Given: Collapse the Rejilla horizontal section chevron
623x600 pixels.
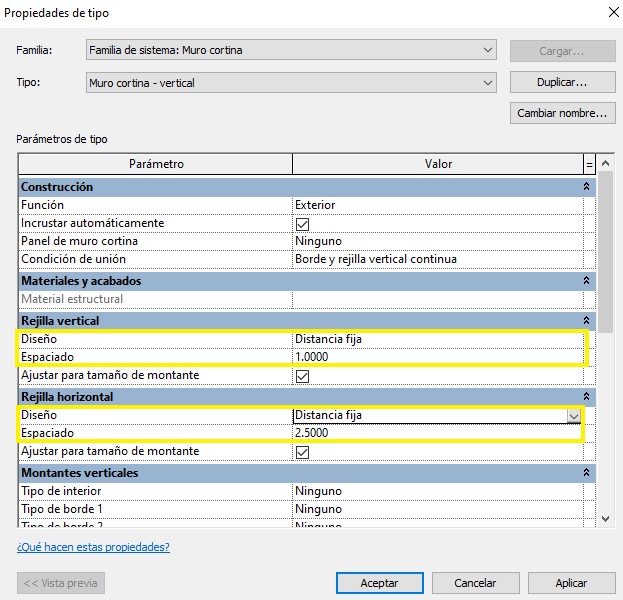Looking at the screenshot, I should pyautogui.click(x=586, y=397).
